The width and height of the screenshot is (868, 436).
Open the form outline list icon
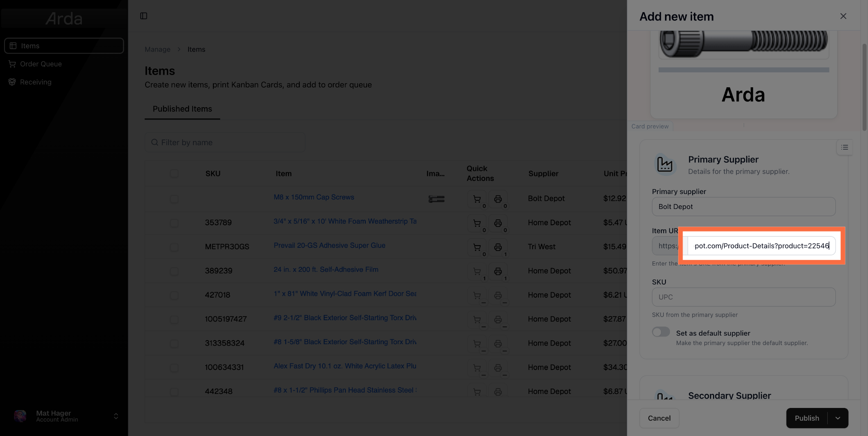click(x=844, y=147)
